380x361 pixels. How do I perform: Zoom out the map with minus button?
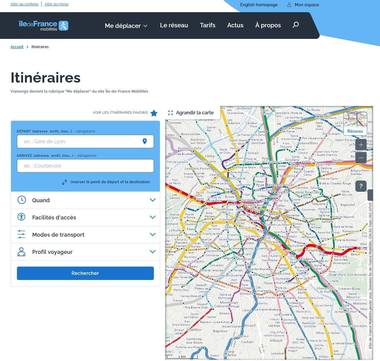pyautogui.click(x=361, y=157)
